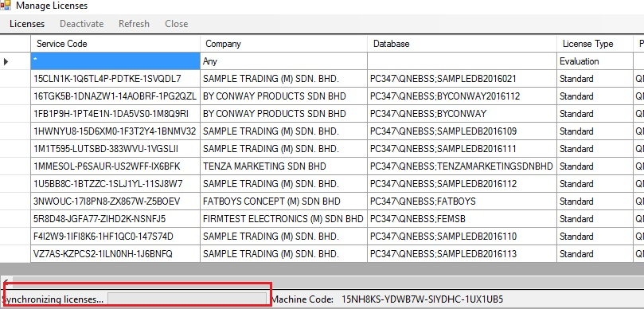Select service code 1MMESOL-P6SAUR-US2WFF-IX6BFK
Screen dimensions: 644x309
(x=115, y=166)
